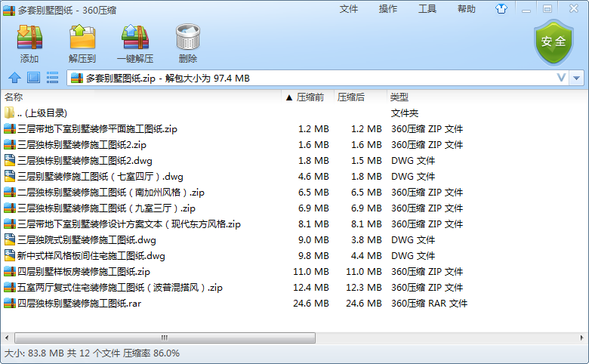589x364 pixels.
Task: Open the skin (shirt) icon in title bar
Action: tap(501, 8)
